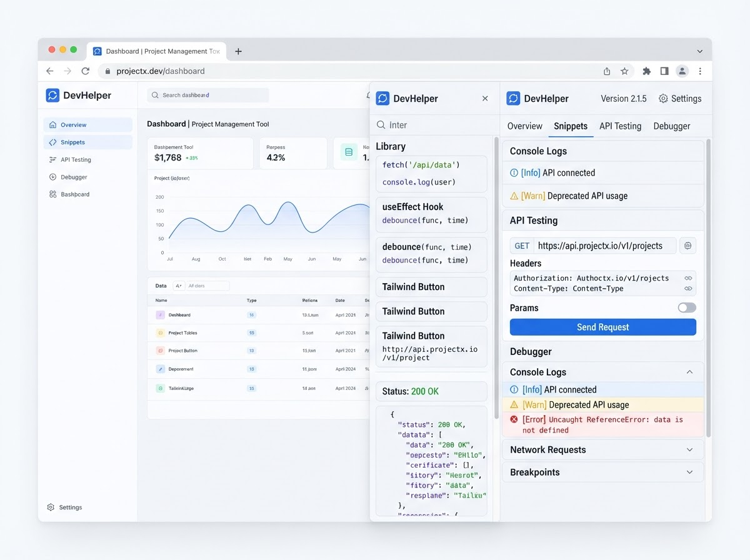Open API Testing in the left sidebar
Viewport: 750px width, 560px height.
click(87, 160)
